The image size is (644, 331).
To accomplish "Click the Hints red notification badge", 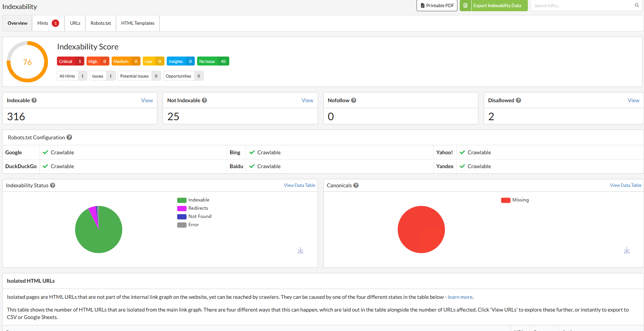I will tap(55, 23).
